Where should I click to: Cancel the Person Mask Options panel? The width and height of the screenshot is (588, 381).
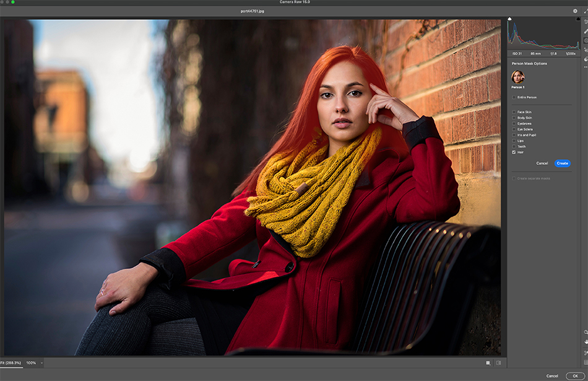[x=542, y=164]
